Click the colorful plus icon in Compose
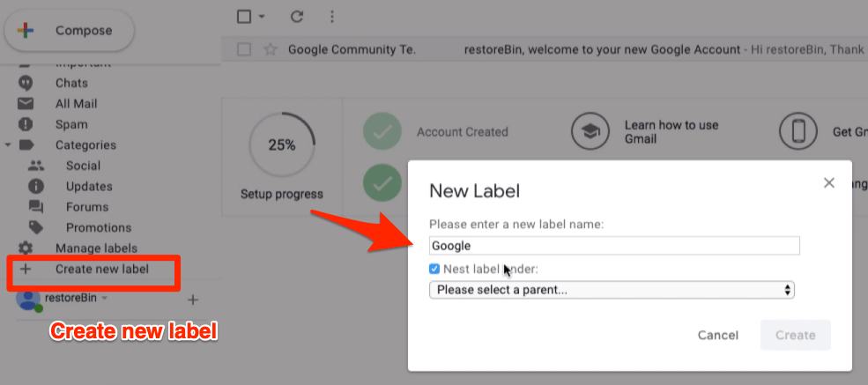Viewport: 868px width, 385px height. point(26,31)
